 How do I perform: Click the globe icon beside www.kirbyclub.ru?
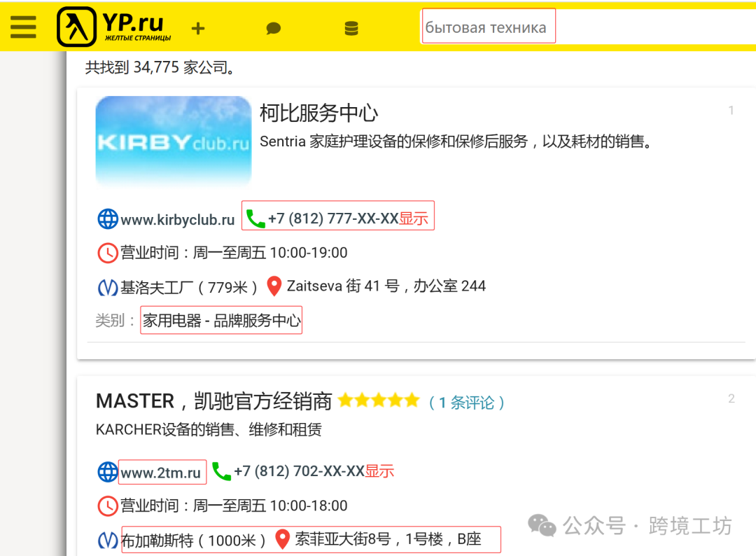click(x=106, y=219)
